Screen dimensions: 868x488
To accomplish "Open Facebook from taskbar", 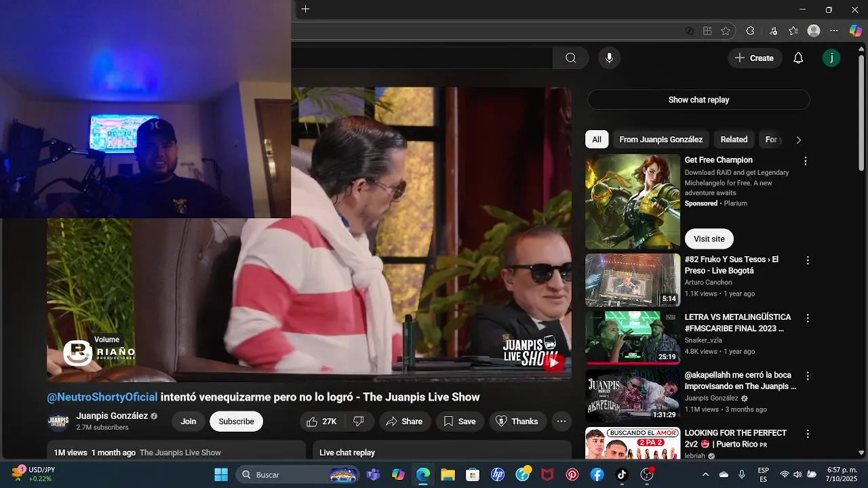I will tap(597, 474).
